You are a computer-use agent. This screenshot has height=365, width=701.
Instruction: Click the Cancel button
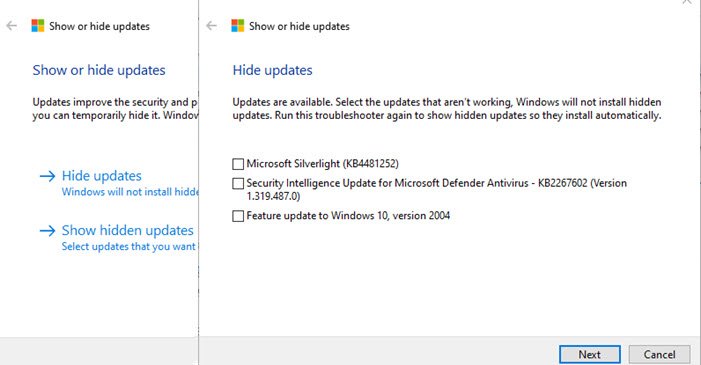click(659, 354)
